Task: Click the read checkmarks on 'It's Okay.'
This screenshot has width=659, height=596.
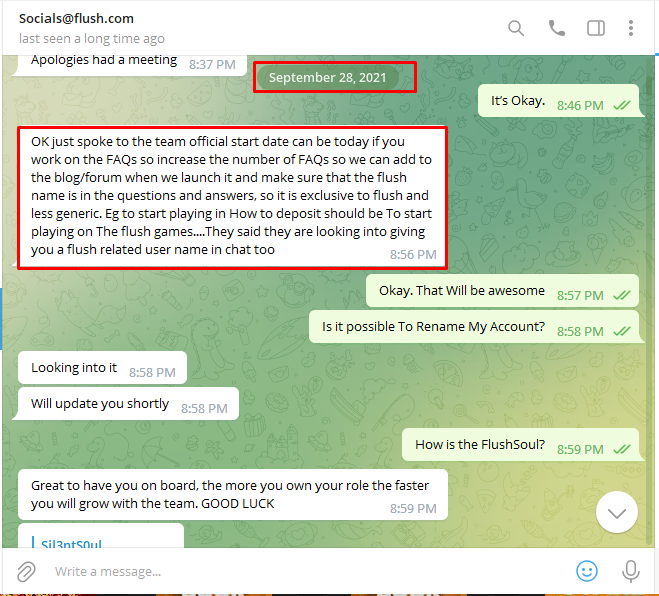Action: click(x=622, y=105)
